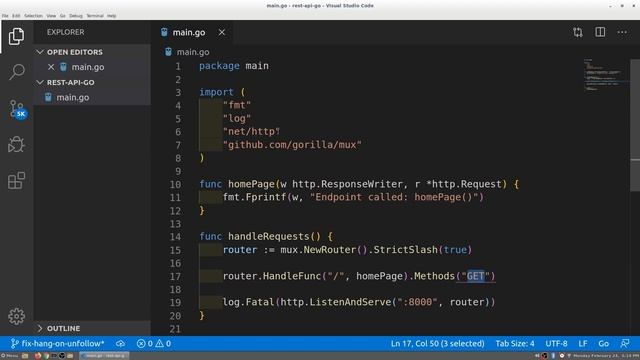
Task: Open the Terminal menu
Action: 95,16
